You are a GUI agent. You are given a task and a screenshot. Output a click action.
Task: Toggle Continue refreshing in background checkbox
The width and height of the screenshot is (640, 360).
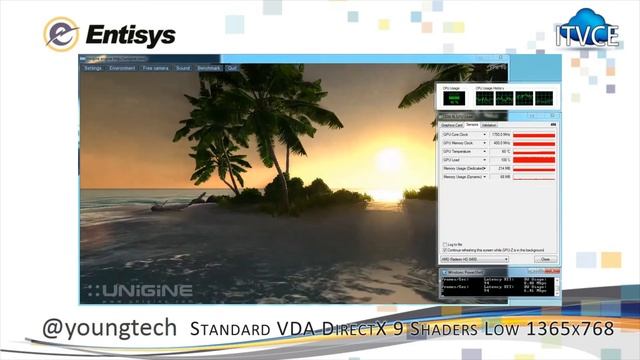click(445, 250)
